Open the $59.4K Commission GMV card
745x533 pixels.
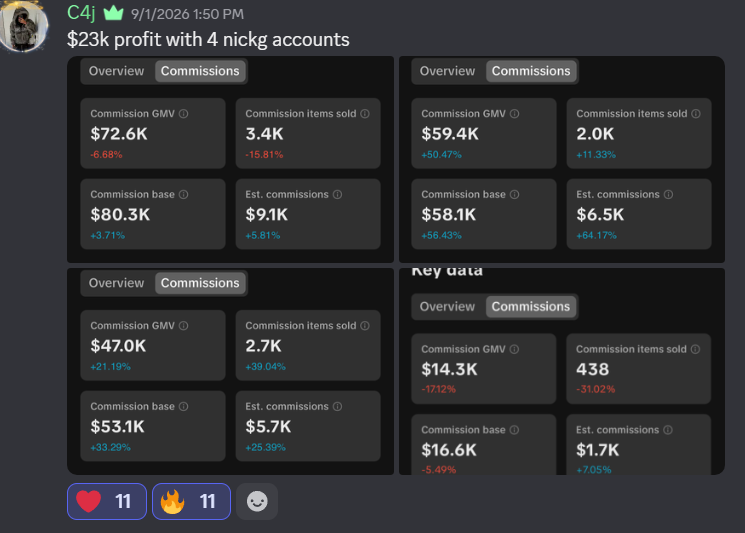coord(484,133)
